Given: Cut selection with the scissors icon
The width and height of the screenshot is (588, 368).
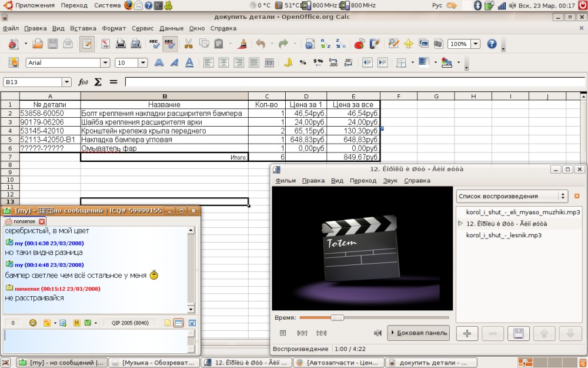Looking at the screenshot, I should click(188, 44).
